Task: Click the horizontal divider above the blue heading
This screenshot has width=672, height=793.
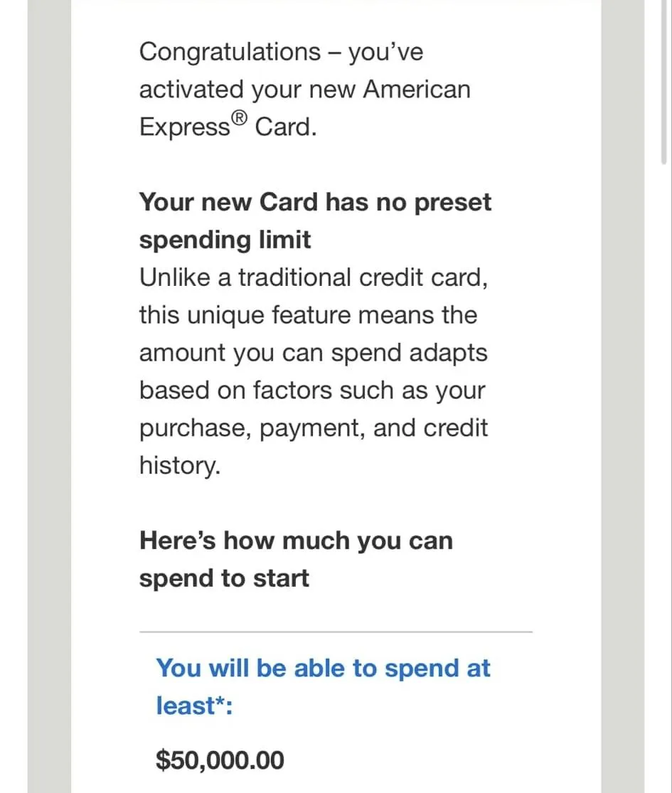Action: point(336,632)
